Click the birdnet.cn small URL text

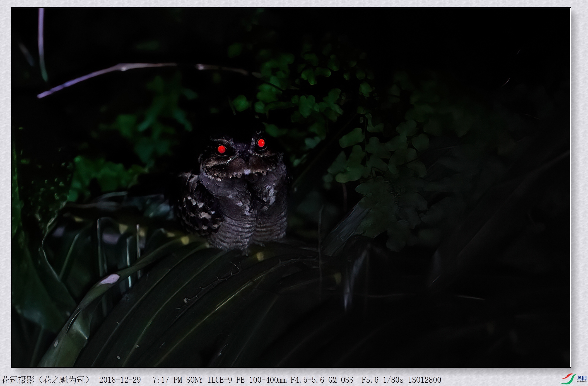pos(582,382)
